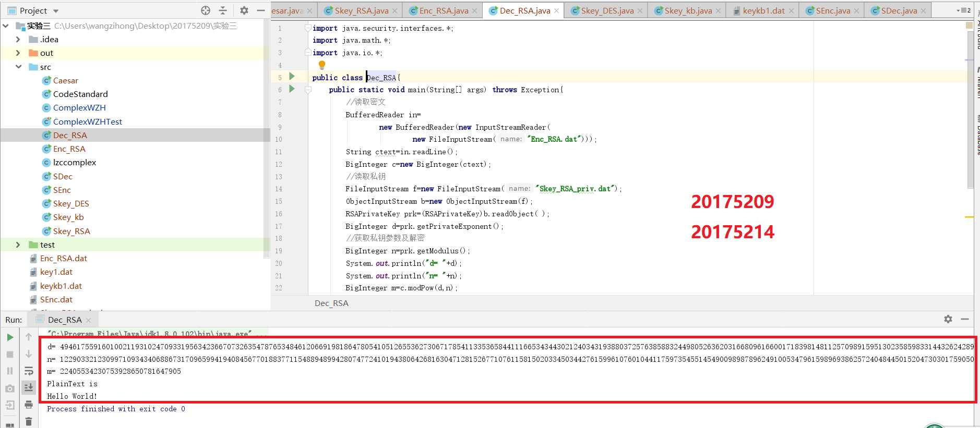
Task: Collapse the 实验三 project root
Action: click(6, 26)
